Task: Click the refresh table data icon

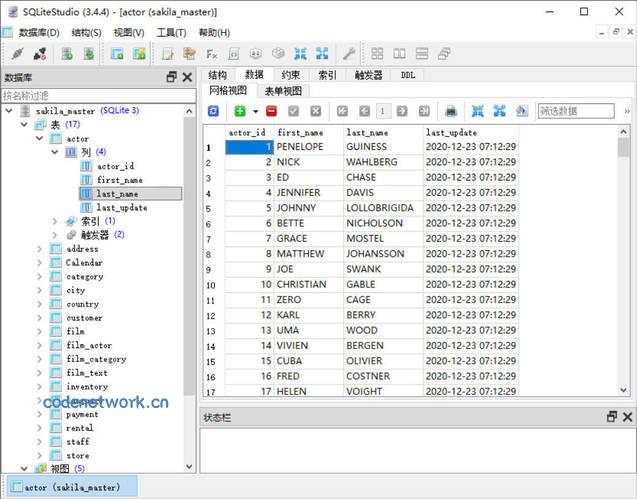Action: point(213,111)
